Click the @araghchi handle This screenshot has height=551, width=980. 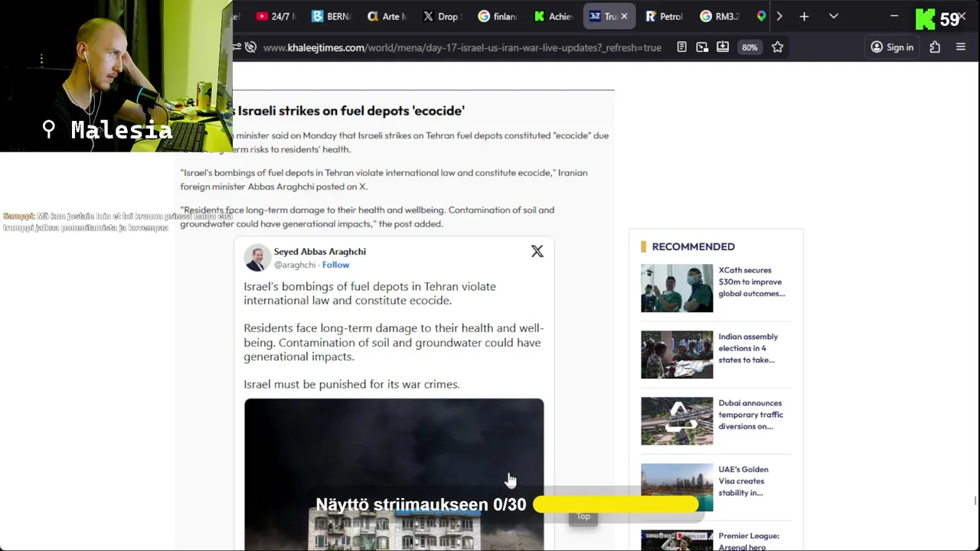click(295, 265)
